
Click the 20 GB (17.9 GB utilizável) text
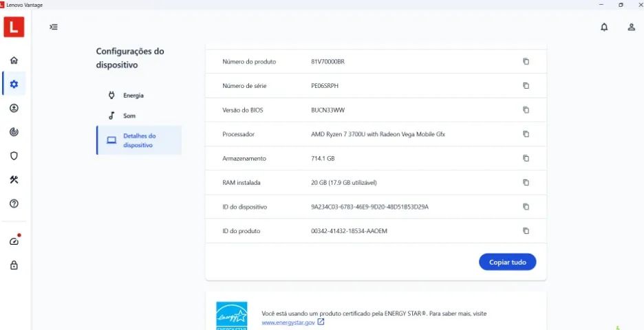(344, 183)
